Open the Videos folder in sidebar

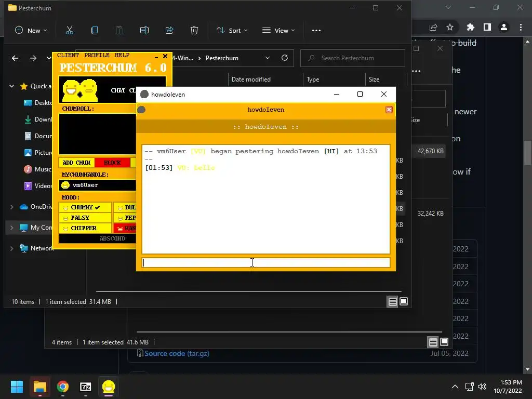(x=38, y=185)
